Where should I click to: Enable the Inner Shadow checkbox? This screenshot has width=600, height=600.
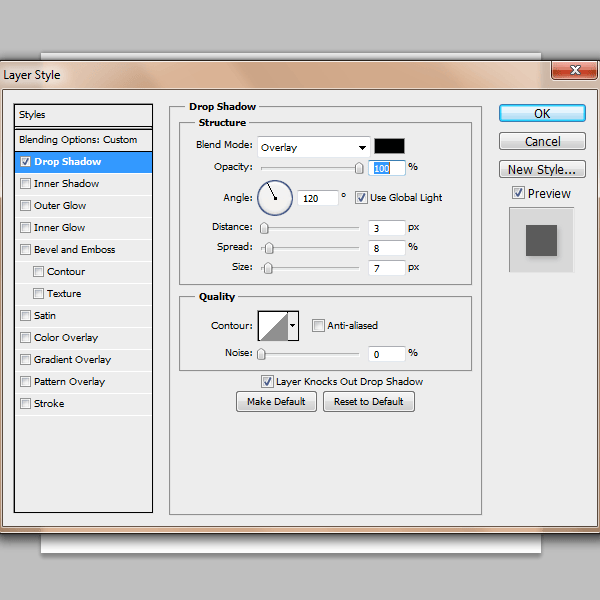point(25,184)
